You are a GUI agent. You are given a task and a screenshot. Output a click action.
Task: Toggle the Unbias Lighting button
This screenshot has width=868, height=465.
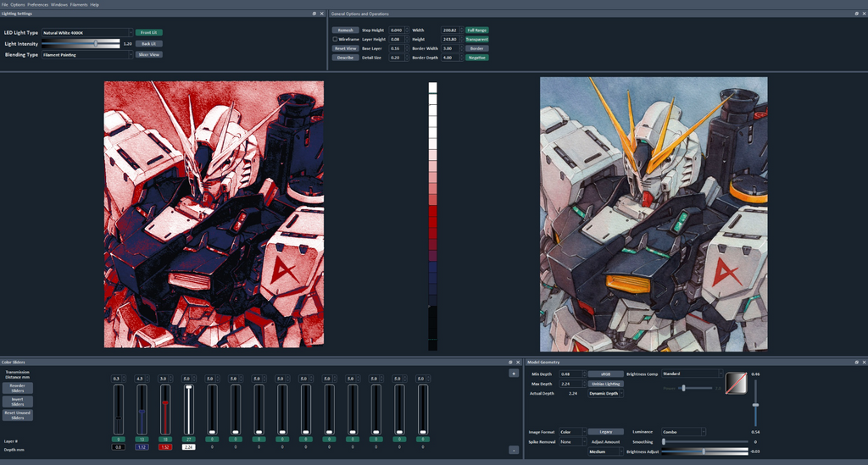pos(605,384)
